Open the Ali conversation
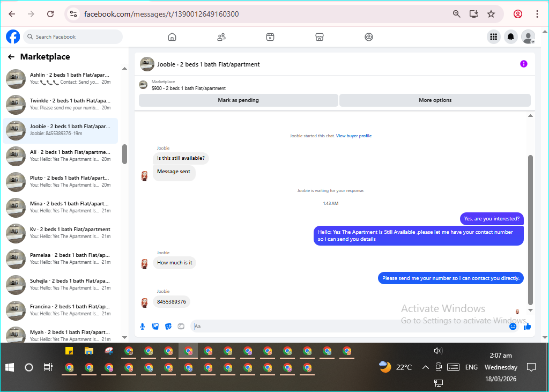The height and width of the screenshot is (392, 549). click(x=60, y=156)
